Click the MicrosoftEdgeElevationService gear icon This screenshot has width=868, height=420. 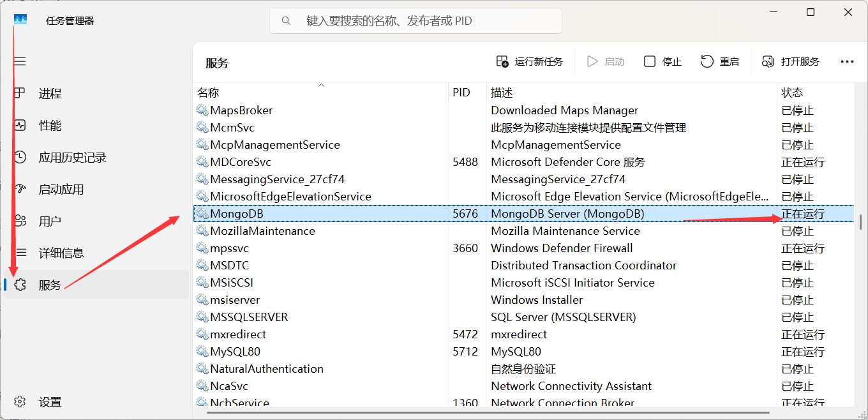coord(202,197)
